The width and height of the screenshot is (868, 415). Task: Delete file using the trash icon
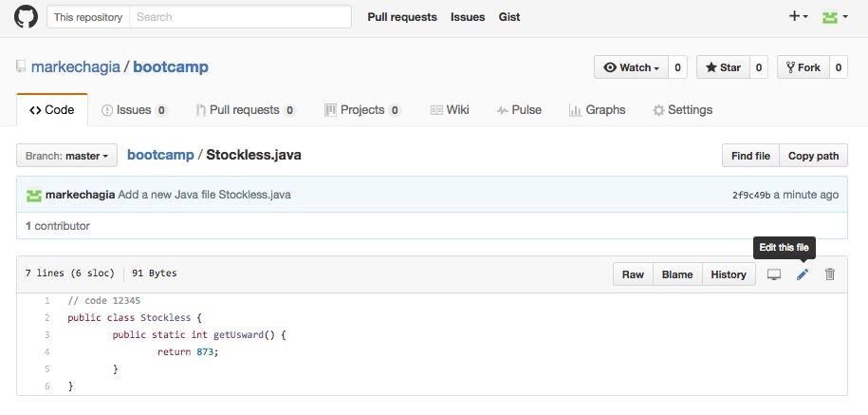tap(830, 274)
